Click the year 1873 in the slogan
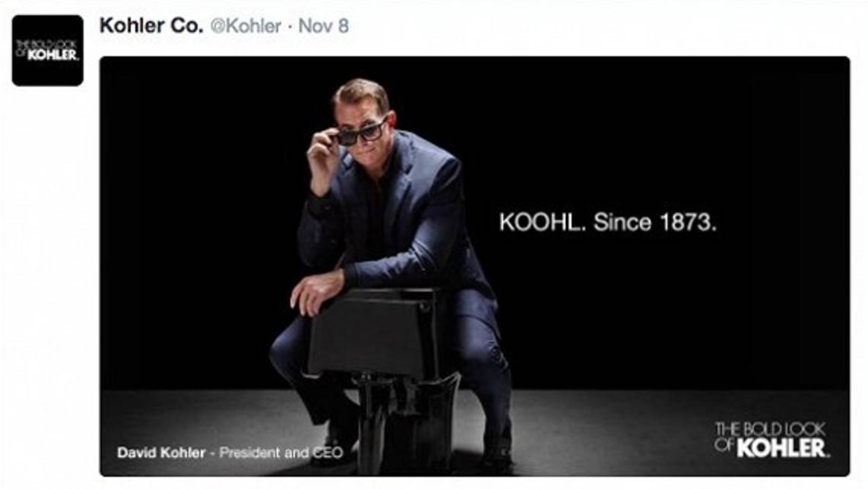Image resolution: width=868 pixels, height=489 pixels. [x=688, y=222]
